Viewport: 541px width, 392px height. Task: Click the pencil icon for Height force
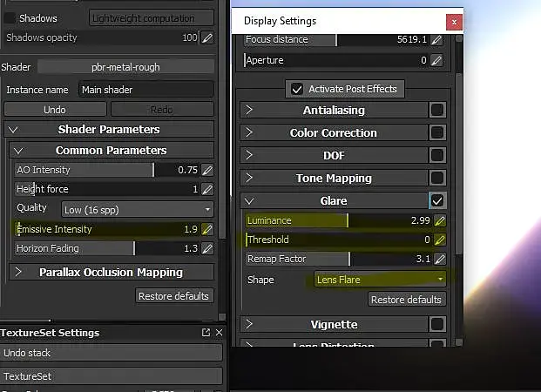click(207, 189)
